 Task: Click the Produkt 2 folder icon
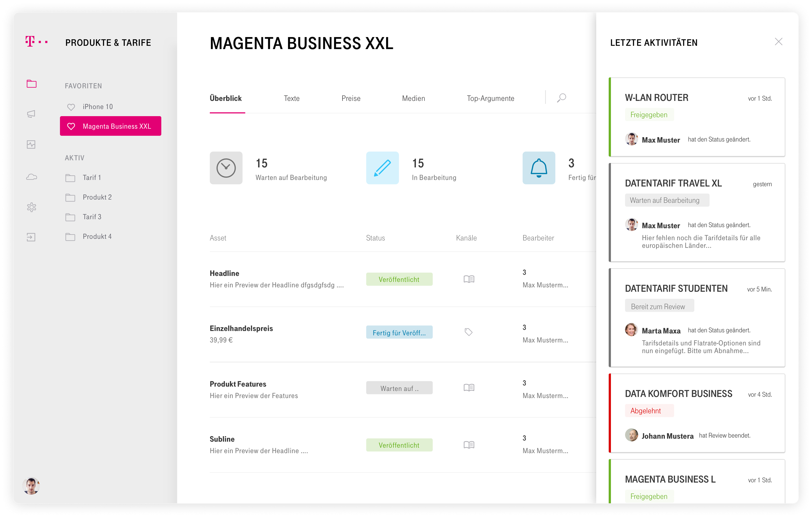pyautogui.click(x=70, y=197)
